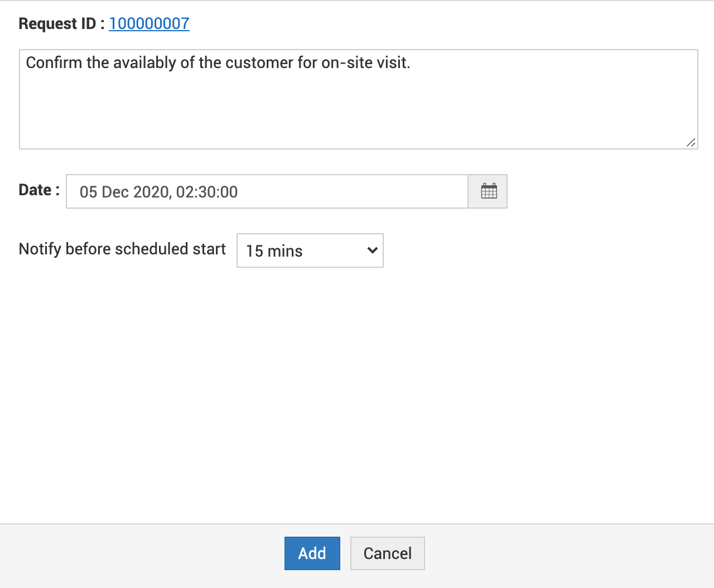714x588 pixels.
Task: Grab the description box resize handle
Action: [691, 143]
